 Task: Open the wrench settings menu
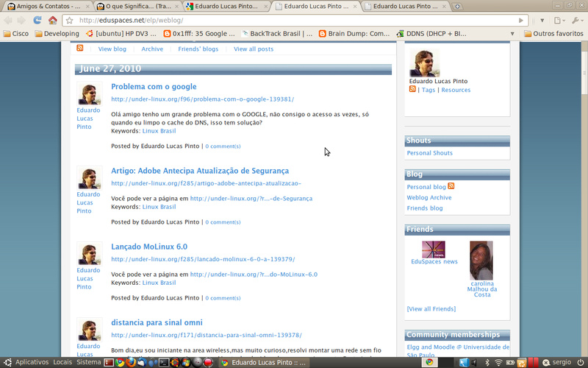pyautogui.click(x=576, y=21)
